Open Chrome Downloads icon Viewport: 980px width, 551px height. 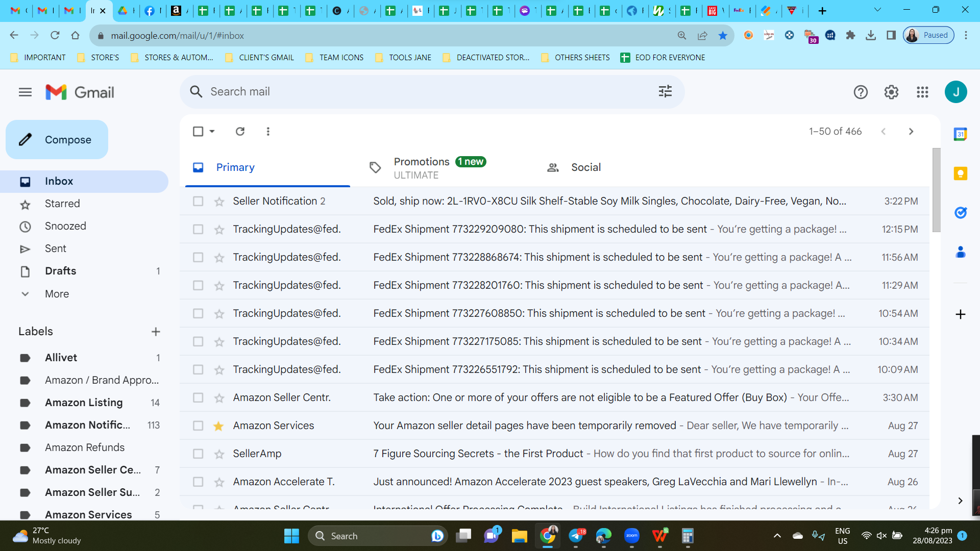(871, 35)
